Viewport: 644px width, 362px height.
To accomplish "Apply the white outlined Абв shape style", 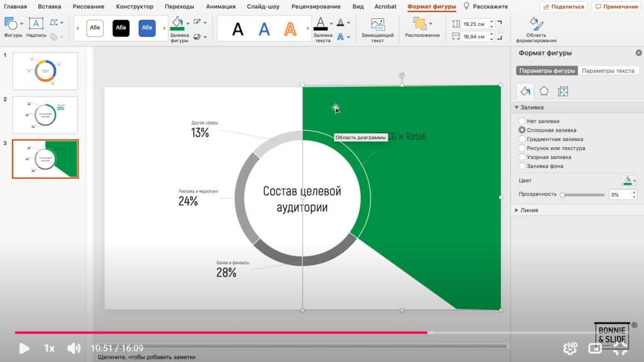I will pos(95,28).
